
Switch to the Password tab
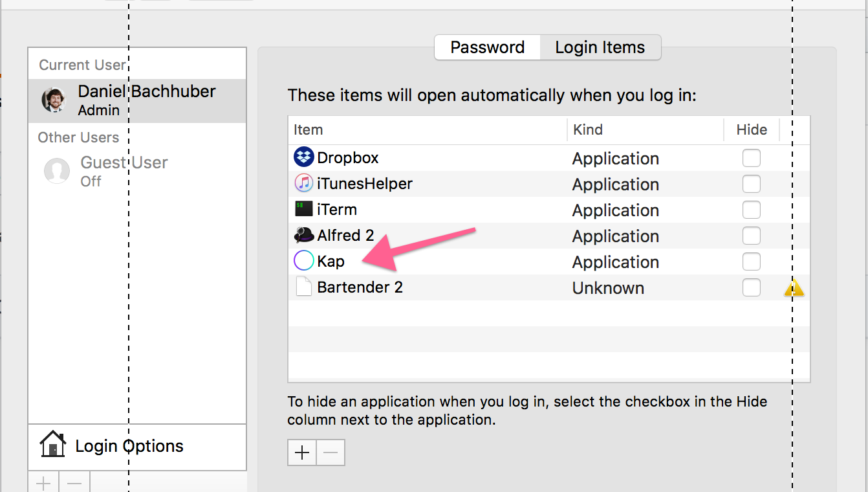click(x=487, y=47)
